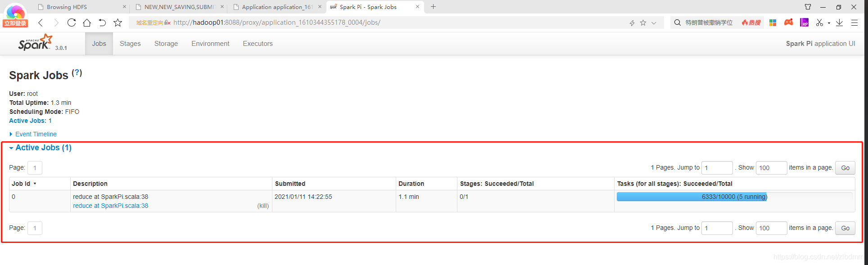Click the insecure site lock icon
The width and height of the screenshot is (868, 265).
(x=167, y=22)
